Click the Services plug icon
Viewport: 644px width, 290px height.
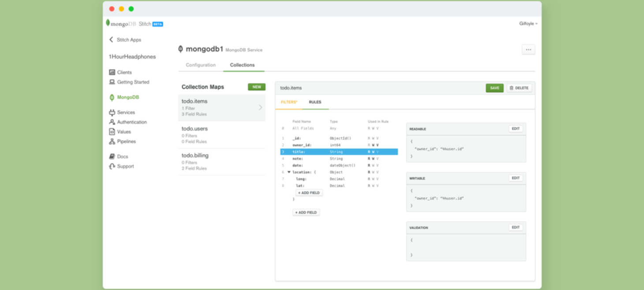coord(112,113)
